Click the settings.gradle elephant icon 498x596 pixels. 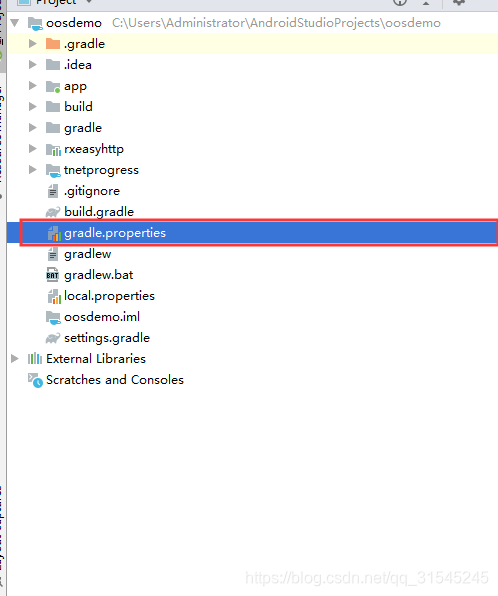point(53,338)
